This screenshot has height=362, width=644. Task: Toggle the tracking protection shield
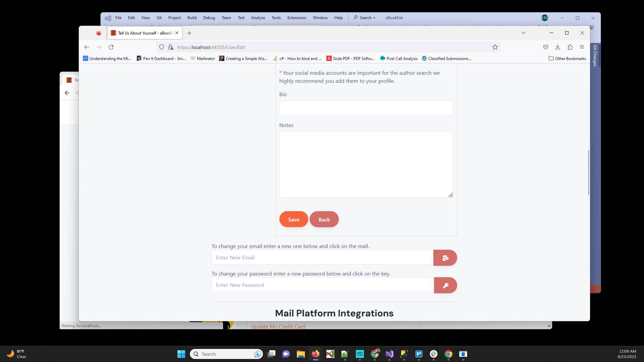pos(162,47)
